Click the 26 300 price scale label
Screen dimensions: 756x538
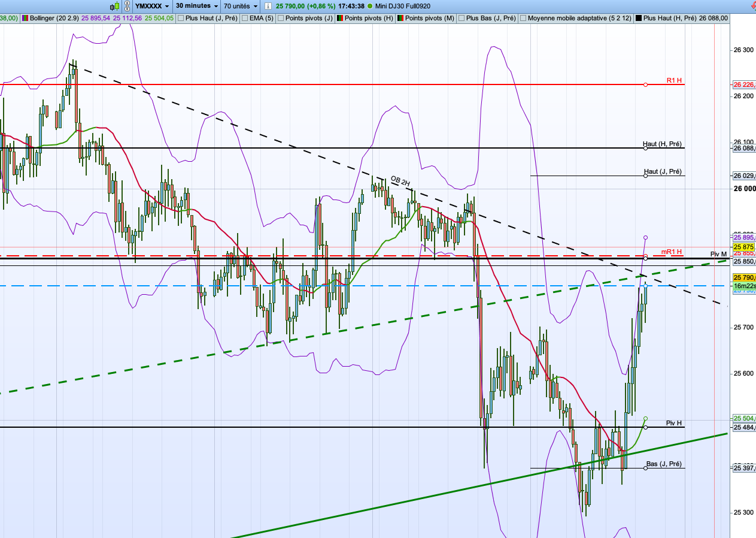point(743,50)
